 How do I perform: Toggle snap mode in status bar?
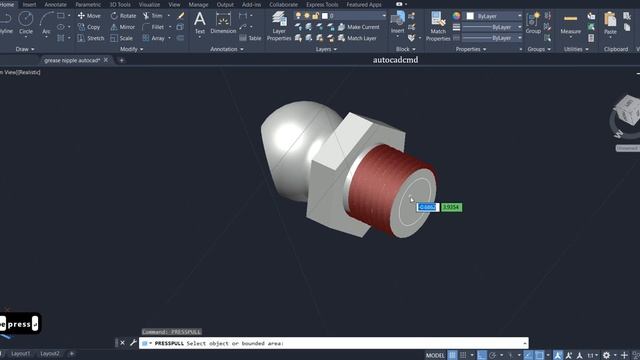coord(463,355)
